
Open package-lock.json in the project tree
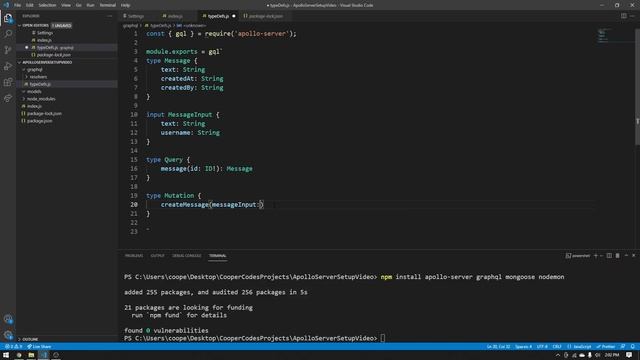click(x=67, y=113)
